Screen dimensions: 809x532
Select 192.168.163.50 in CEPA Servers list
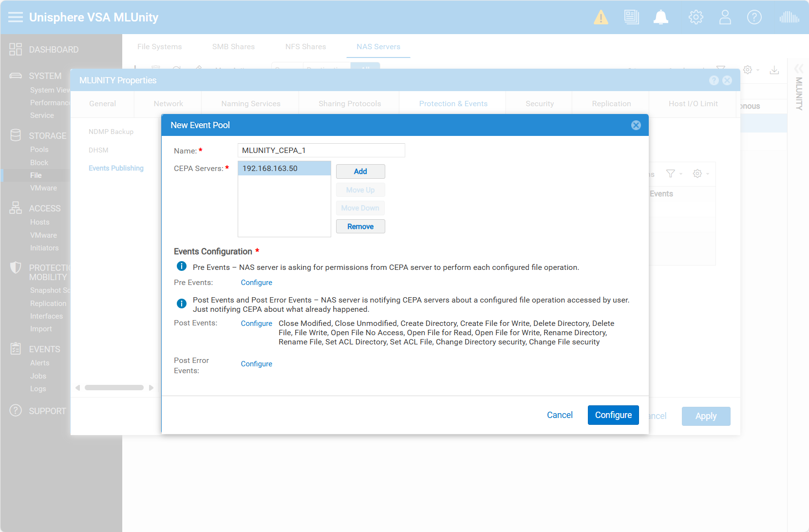pyautogui.click(x=284, y=169)
